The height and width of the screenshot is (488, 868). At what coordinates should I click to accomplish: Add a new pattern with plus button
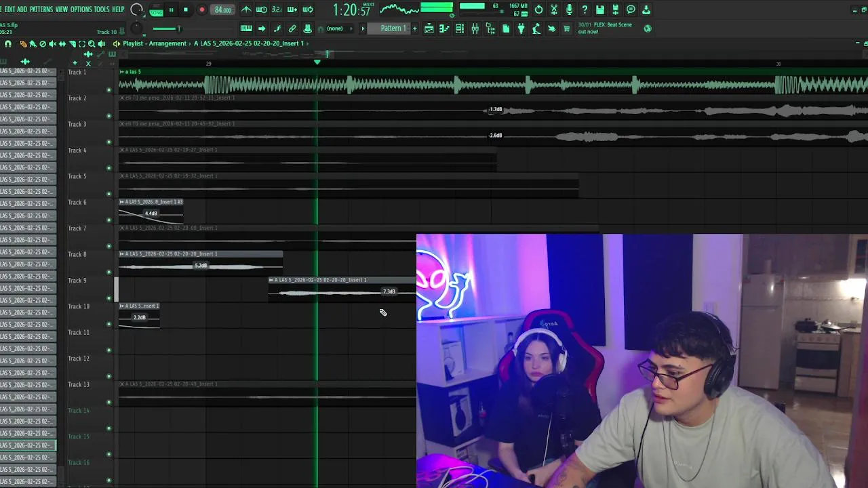click(x=414, y=28)
